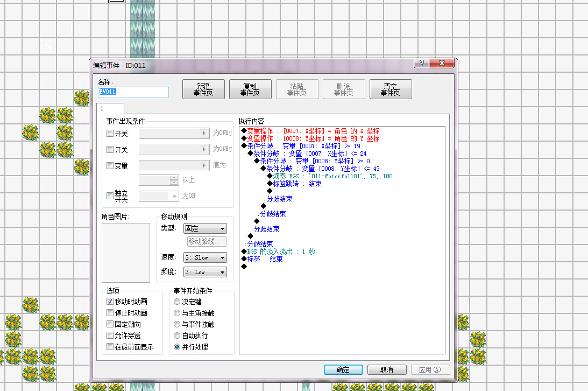The image size is (588, 391).
Task: Select command line 变量操作 [0008: Y坐标]
Action: (310, 138)
